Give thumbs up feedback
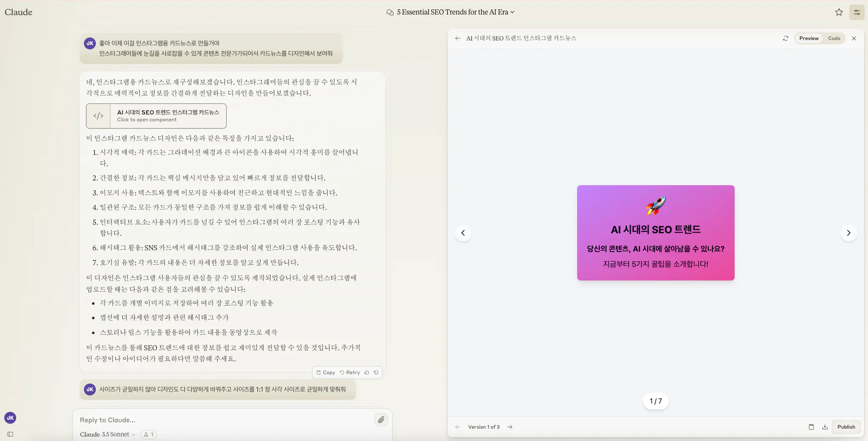The image size is (868, 441). click(x=367, y=372)
